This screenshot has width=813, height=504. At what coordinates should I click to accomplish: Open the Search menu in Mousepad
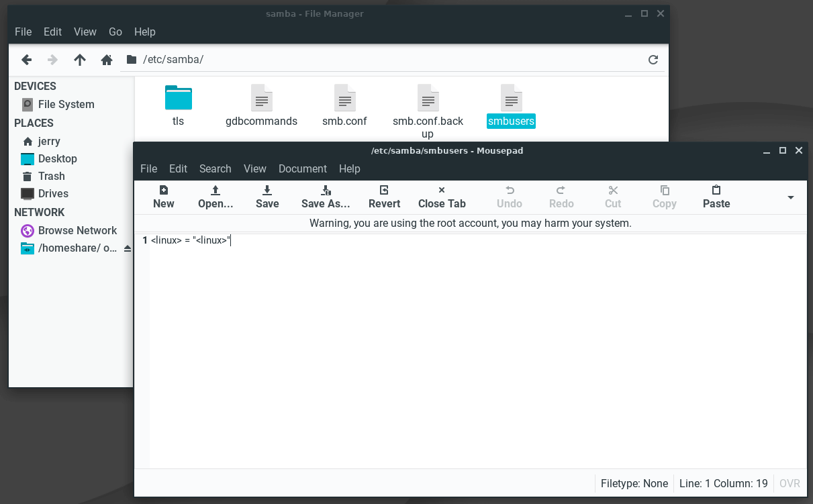tap(215, 169)
